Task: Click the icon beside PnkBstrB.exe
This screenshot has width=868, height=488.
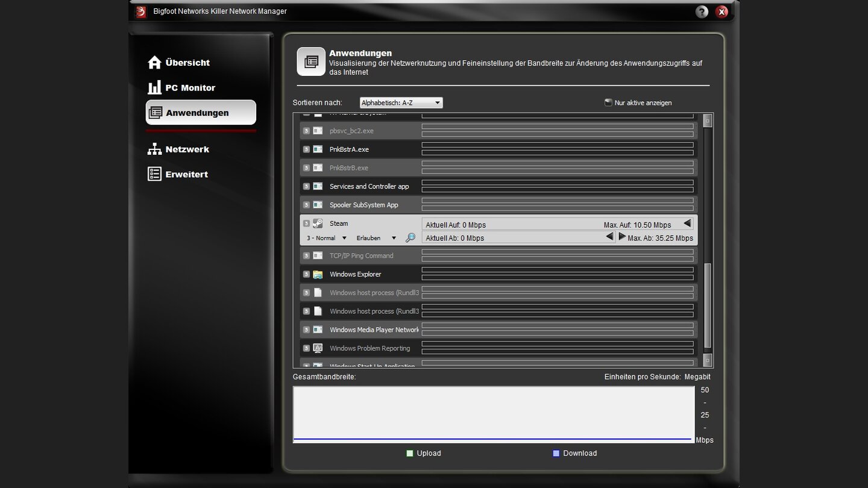Action: point(318,168)
